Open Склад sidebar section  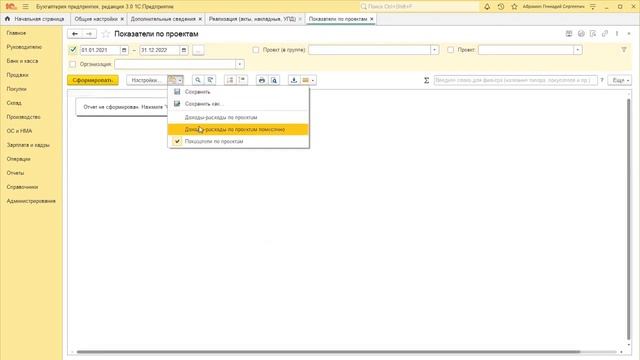[14, 103]
